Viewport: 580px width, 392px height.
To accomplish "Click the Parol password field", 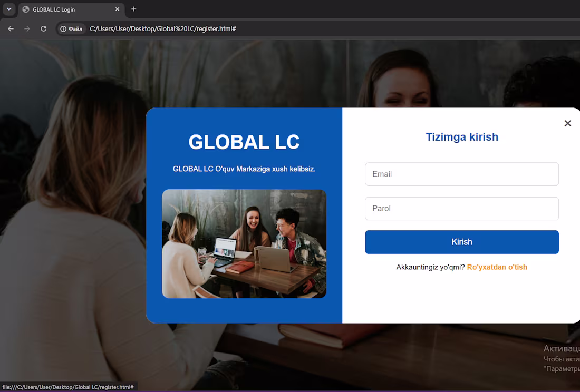I will point(462,208).
